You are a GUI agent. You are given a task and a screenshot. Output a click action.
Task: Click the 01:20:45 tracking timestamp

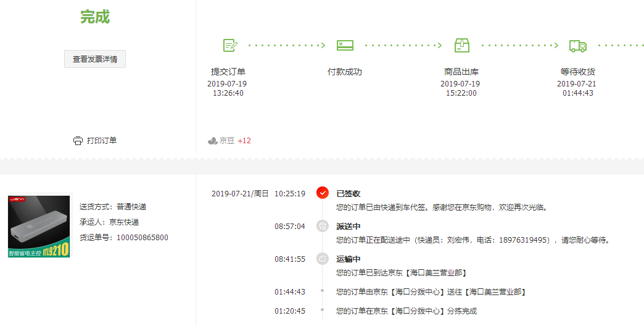pos(290,311)
